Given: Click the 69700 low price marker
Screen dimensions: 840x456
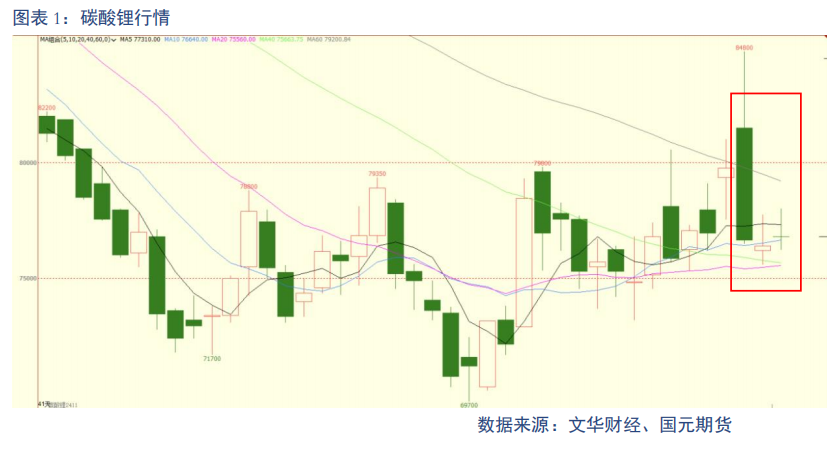Looking at the screenshot, I should point(469,406).
